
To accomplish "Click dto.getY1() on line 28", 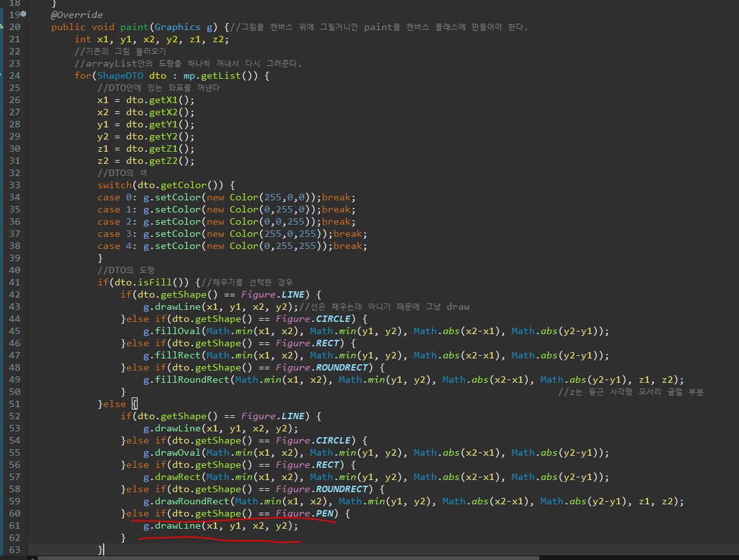I will click(x=158, y=124).
